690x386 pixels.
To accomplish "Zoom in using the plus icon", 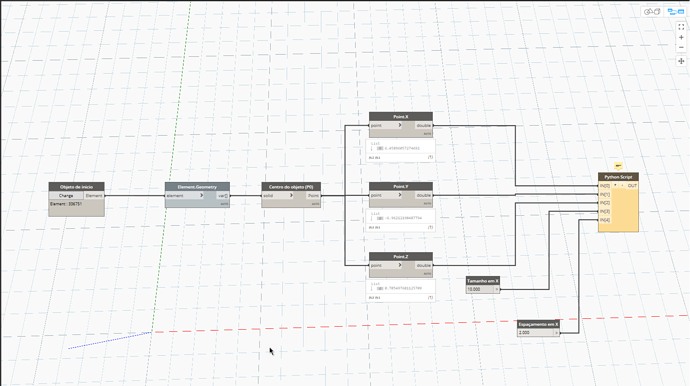I will coord(681,37).
